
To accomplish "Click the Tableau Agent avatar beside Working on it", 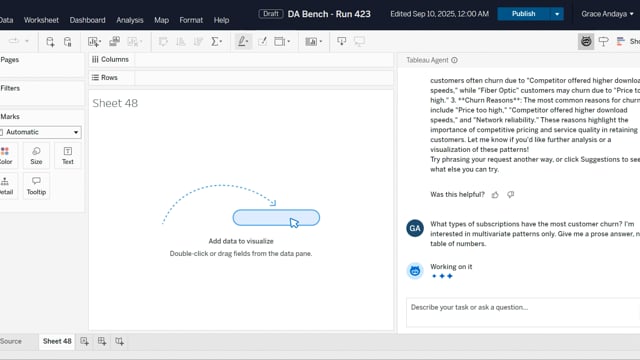I will click(415, 271).
